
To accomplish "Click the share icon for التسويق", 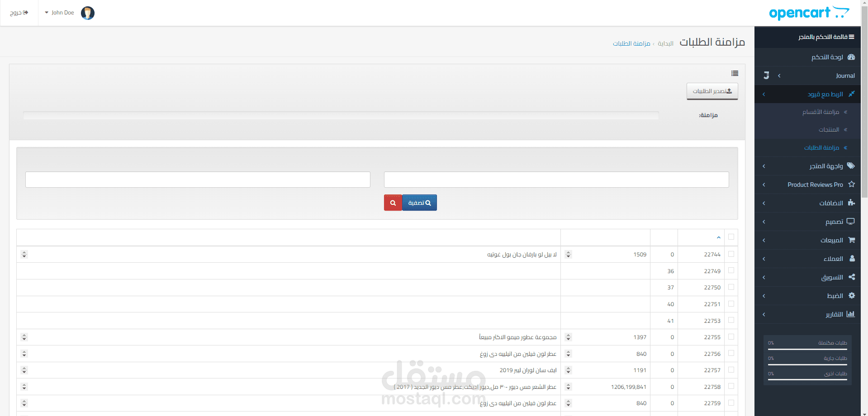I will coord(851,277).
